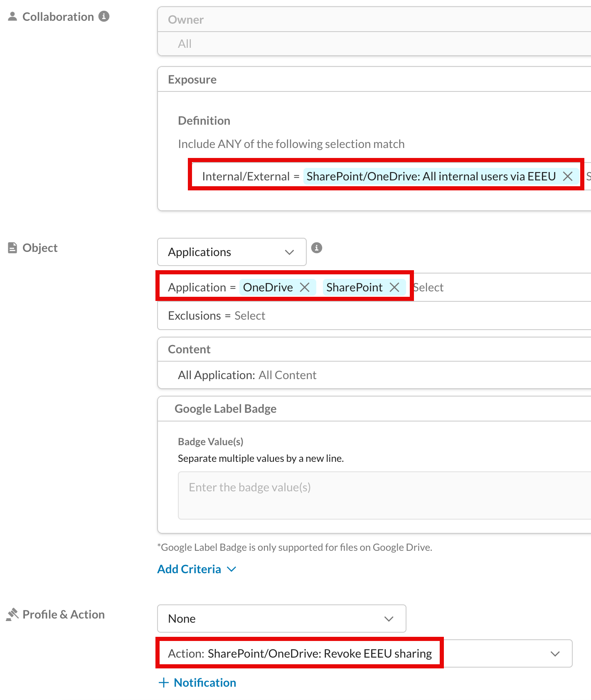Click Select field after SharePoint tag
This screenshot has height=700, width=591.
(x=428, y=287)
